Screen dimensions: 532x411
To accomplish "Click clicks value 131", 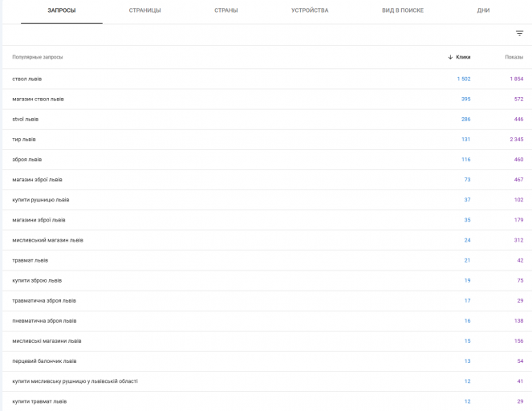I will pos(466,139).
